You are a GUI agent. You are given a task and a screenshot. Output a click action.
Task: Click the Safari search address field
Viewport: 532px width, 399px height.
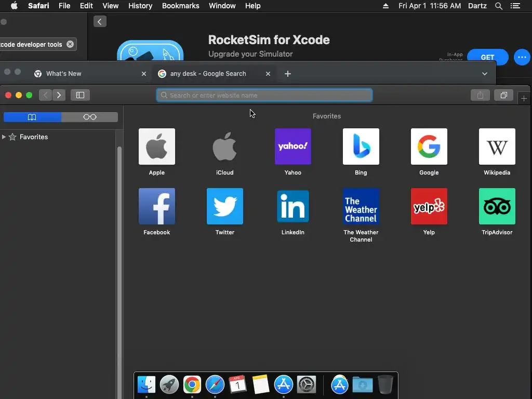tap(264, 96)
